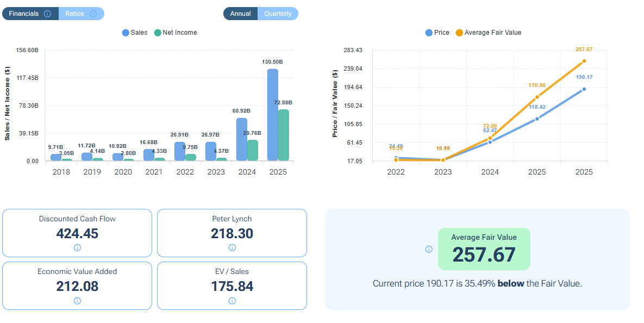The height and width of the screenshot is (323, 644).
Task: Click the 257.67 fair value data point
Action: (584, 61)
